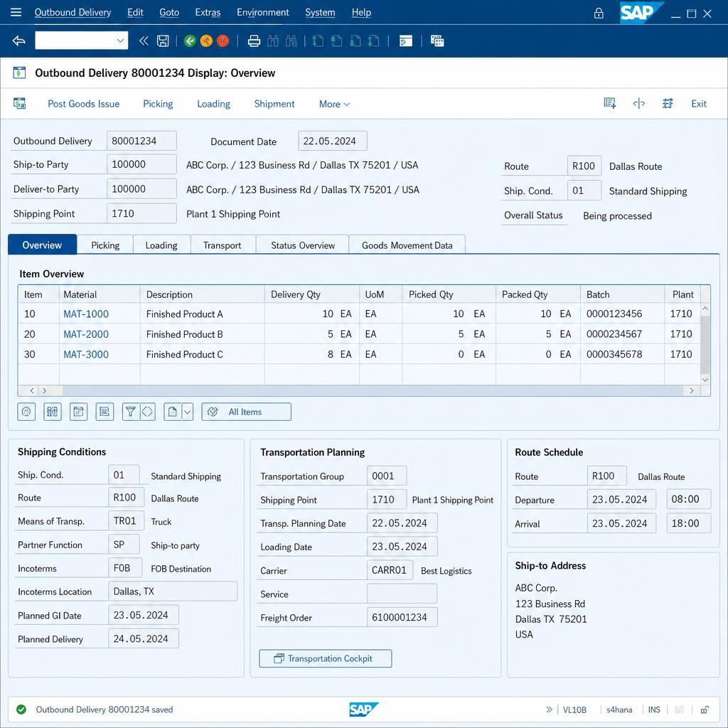The image size is (728, 728).
Task: Click Post Goods Issue
Action: coord(84,104)
